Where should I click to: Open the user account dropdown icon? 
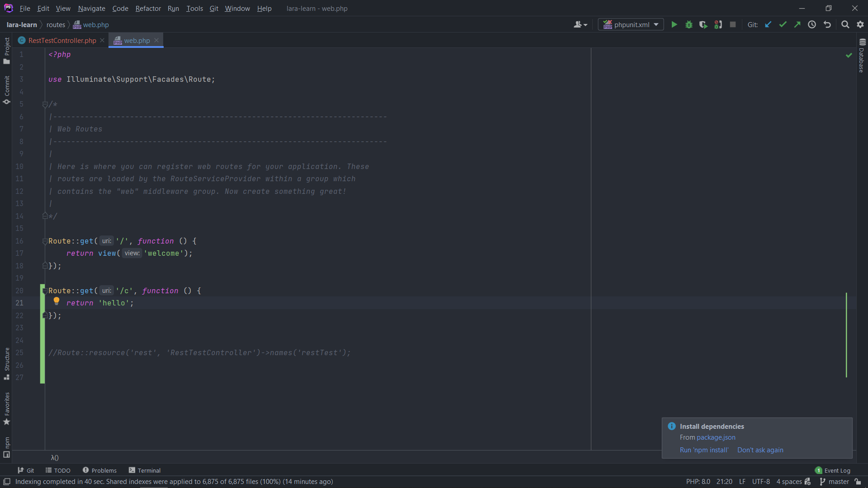coord(580,24)
